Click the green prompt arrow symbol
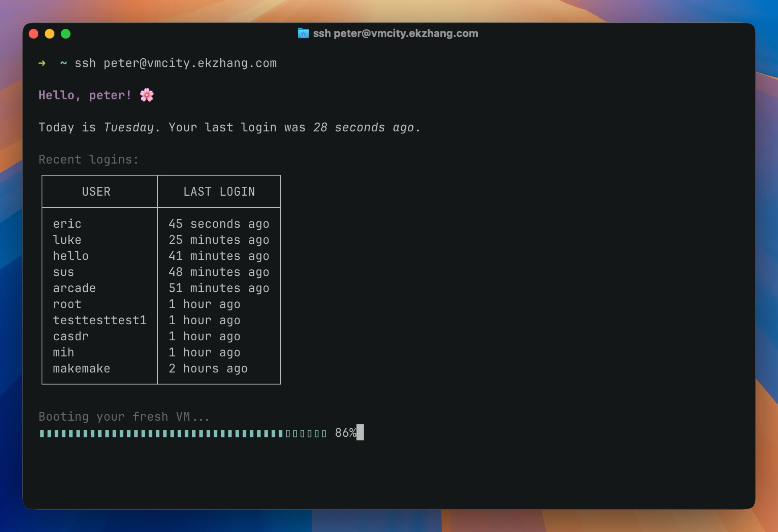The height and width of the screenshot is (532, 778). coord(42,63)
